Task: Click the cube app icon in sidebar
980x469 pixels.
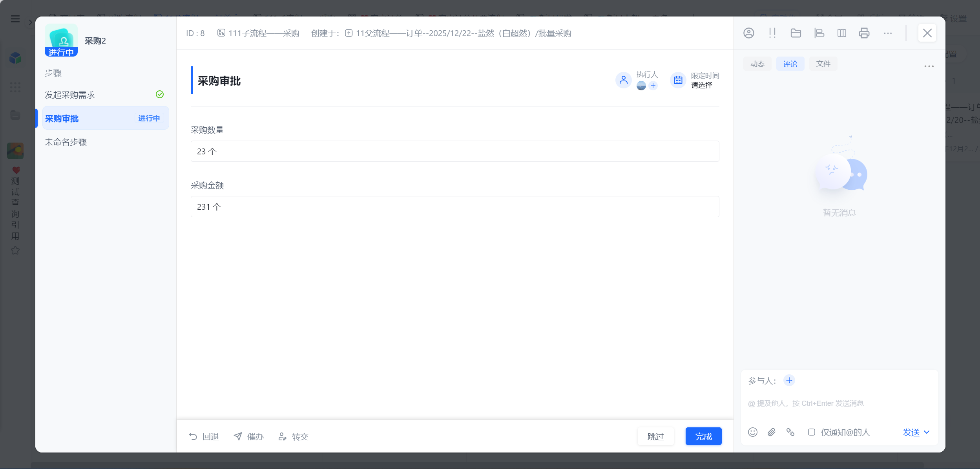Action: point(15,58)
